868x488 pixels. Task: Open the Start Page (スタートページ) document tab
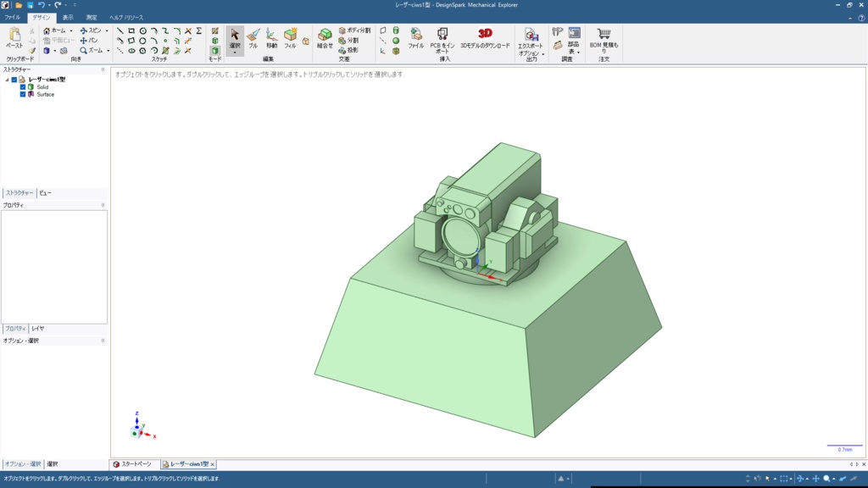(132, 464)
